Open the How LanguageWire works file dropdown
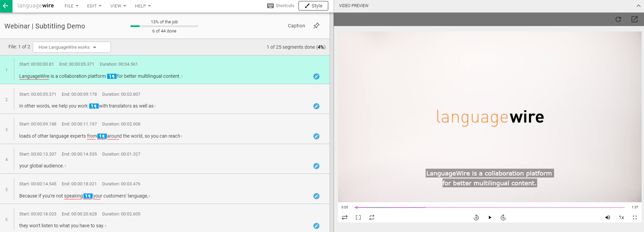Screen dimensions: 644x232 72,47
